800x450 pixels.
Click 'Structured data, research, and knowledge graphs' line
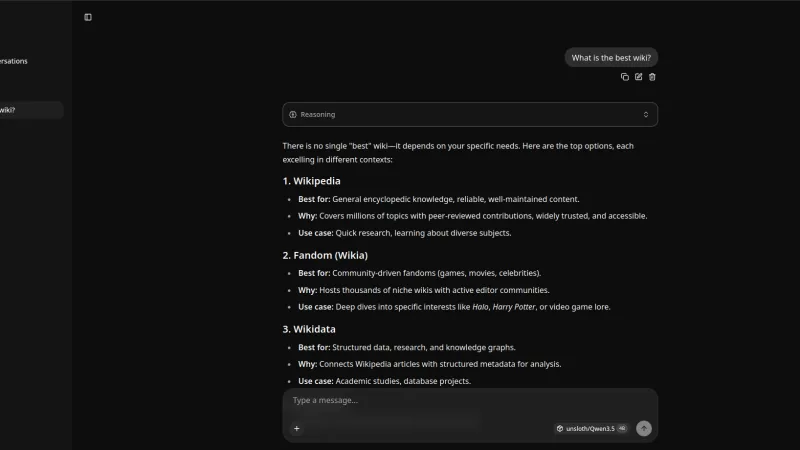(x=407, y=347)
